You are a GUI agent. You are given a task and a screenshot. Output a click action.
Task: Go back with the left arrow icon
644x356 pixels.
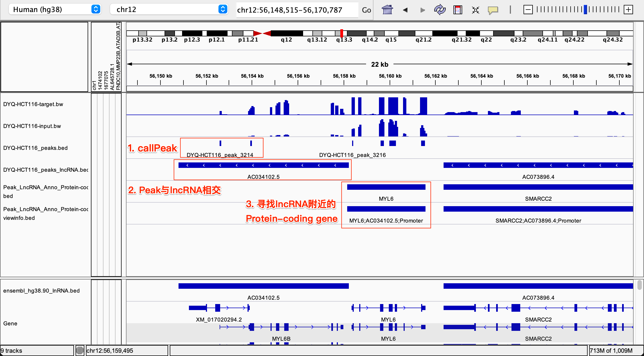405,10
